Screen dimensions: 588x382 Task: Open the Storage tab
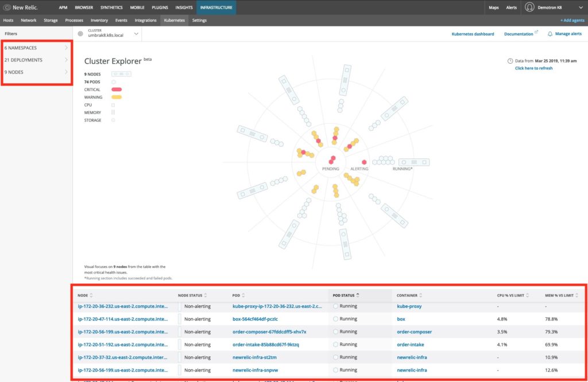(x=51, y=20)
